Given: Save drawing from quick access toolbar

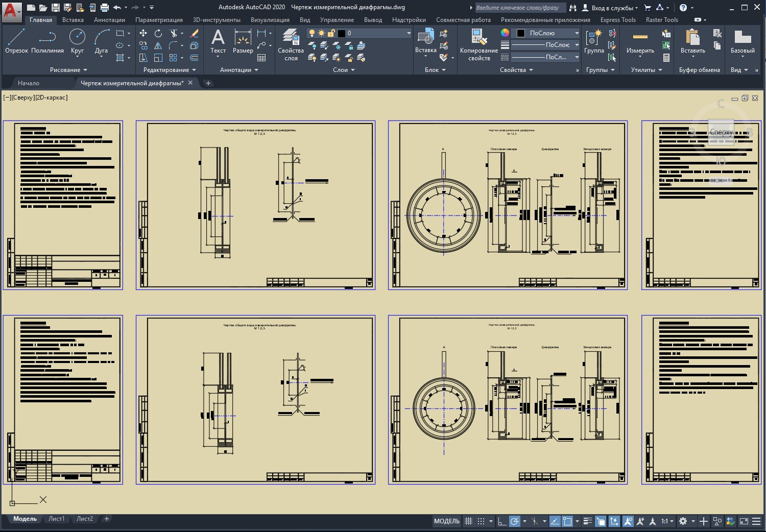Looking at the screenshot, I should point(56,8).
